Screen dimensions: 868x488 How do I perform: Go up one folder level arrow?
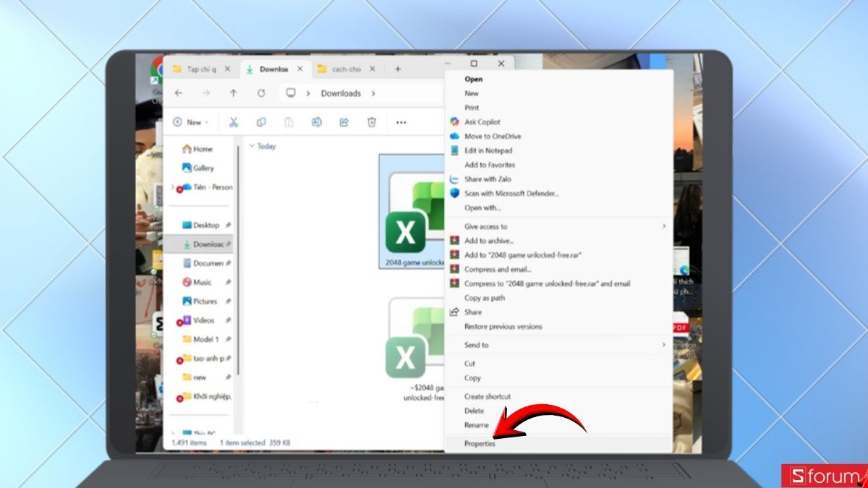233,93
